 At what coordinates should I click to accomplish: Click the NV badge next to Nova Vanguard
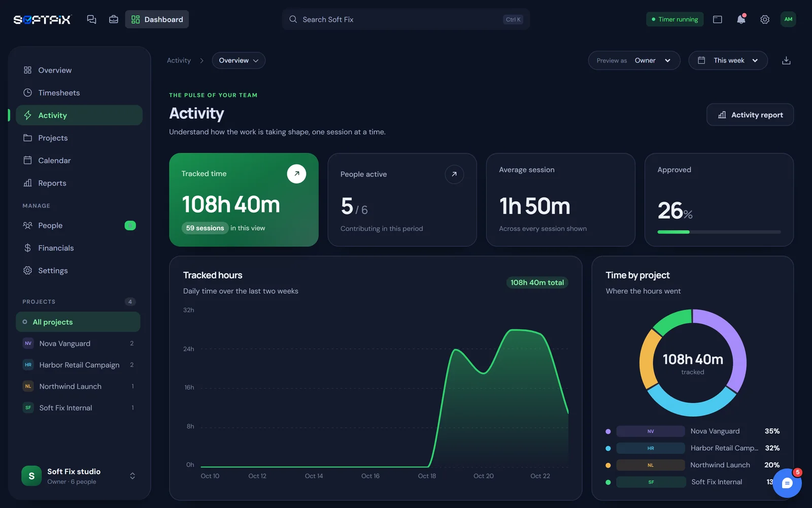click(x=28, y=343)
